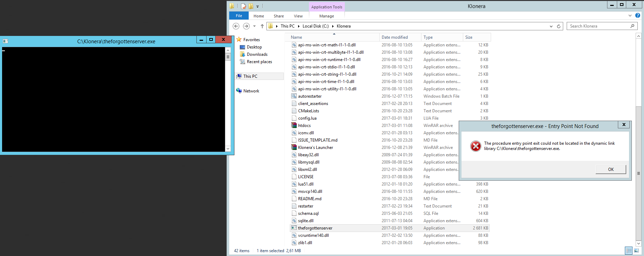Expand the ribbon chevron
The height and width of the screenshot is (256, 644).
(630, 16)
